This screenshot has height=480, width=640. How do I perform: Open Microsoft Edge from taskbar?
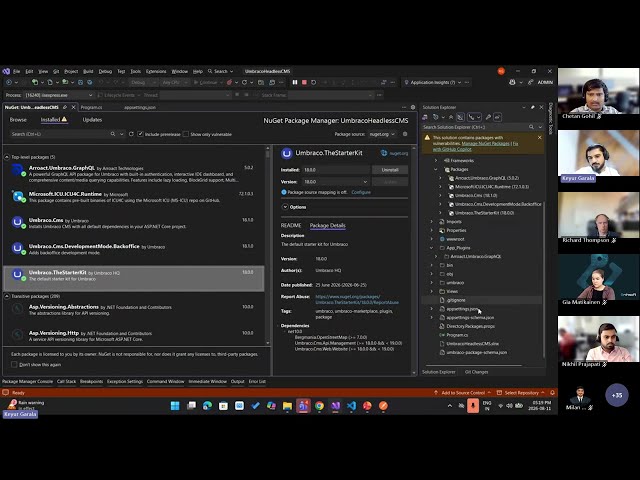point(207,406)
